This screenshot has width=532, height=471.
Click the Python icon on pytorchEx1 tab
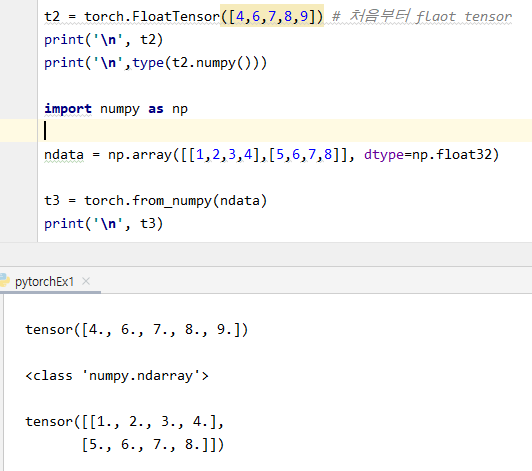4,281
